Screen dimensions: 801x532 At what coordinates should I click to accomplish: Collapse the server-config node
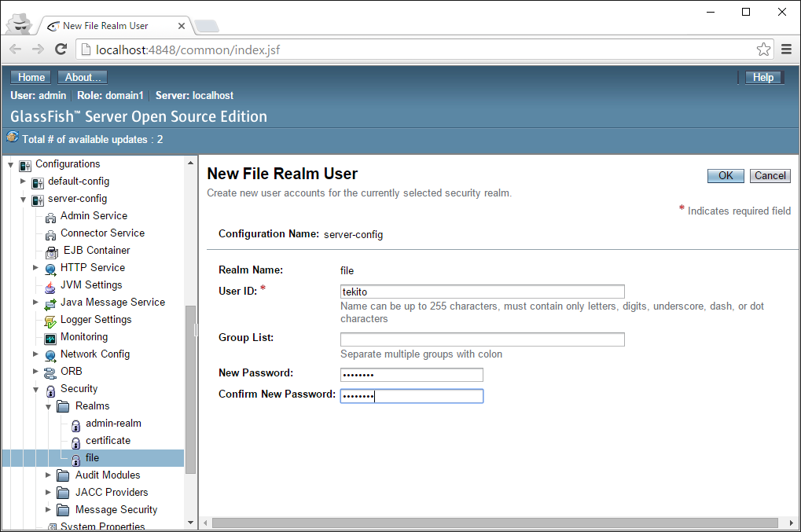(23, 200)
